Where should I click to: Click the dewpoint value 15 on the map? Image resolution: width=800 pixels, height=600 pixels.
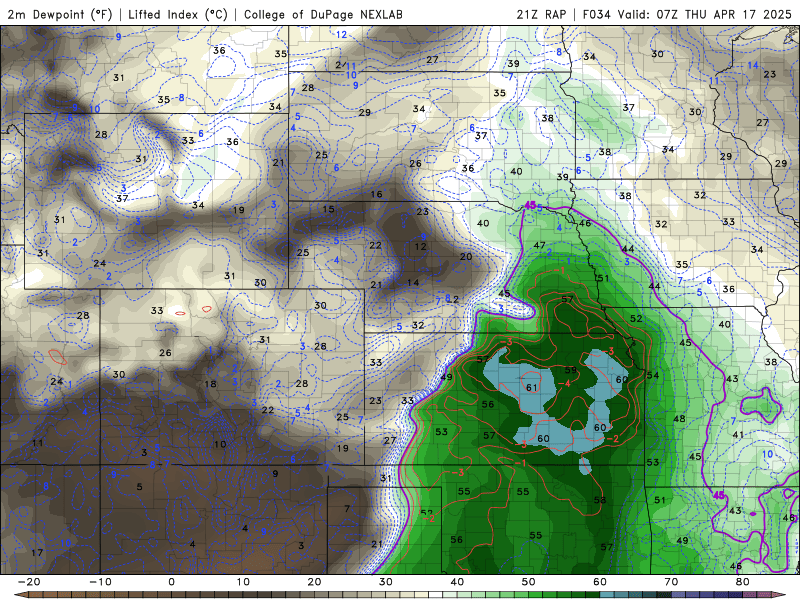[x=329, y=209]
